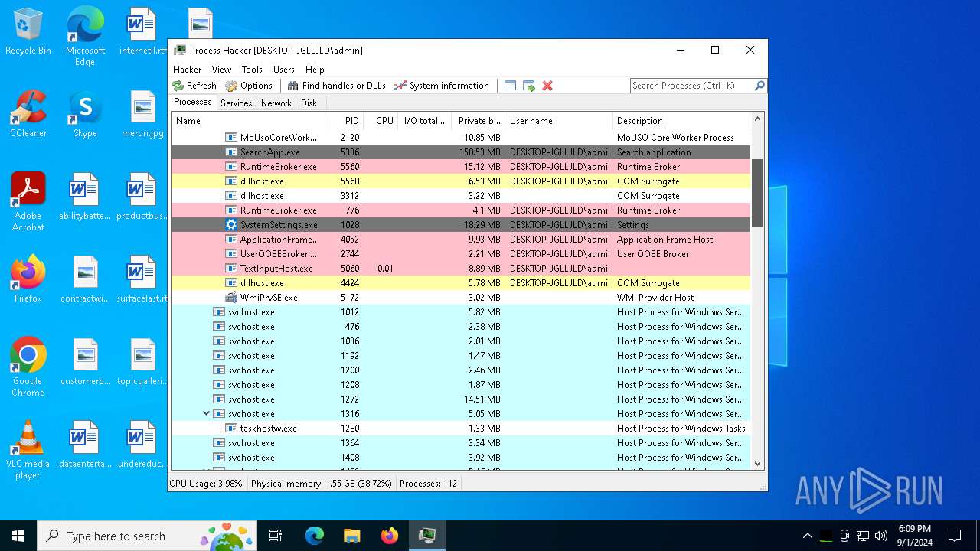Sort by the PID column header
Viewport: 980px width, 551px height.
pyautogui.click(x=344, y=121)
